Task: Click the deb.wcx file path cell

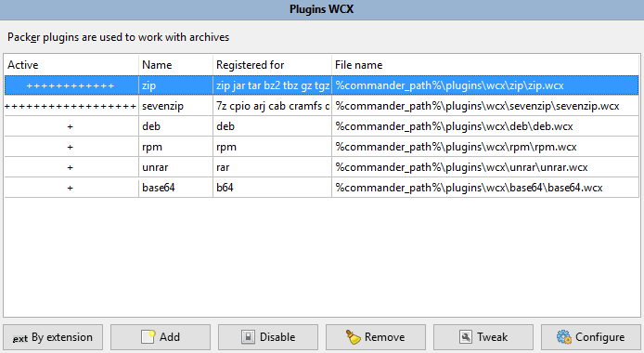Action: tap(485, 126)
